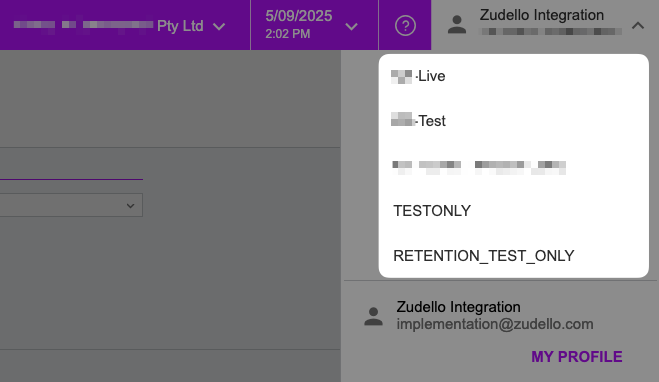The height and width of the screenshot is (382, 659).
Task: Click the purple underlined tab indicator
Action: (x=71, y=179)
